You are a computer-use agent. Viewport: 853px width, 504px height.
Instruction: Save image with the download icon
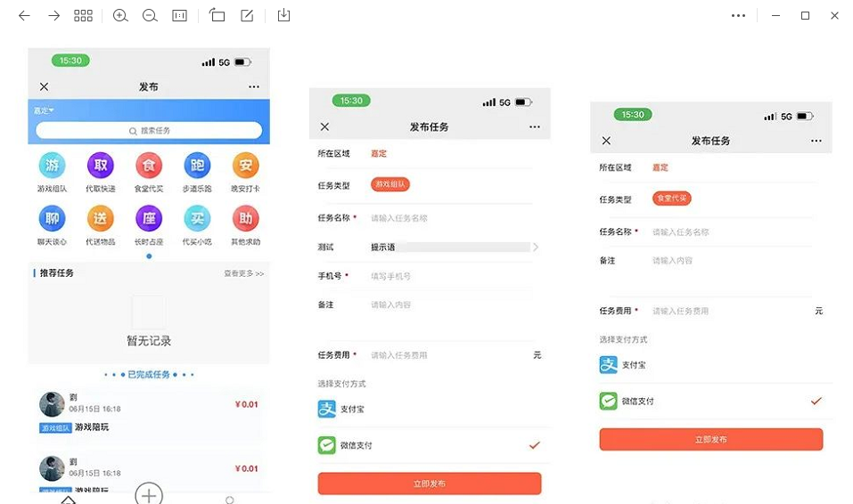(x=283, y=16)
